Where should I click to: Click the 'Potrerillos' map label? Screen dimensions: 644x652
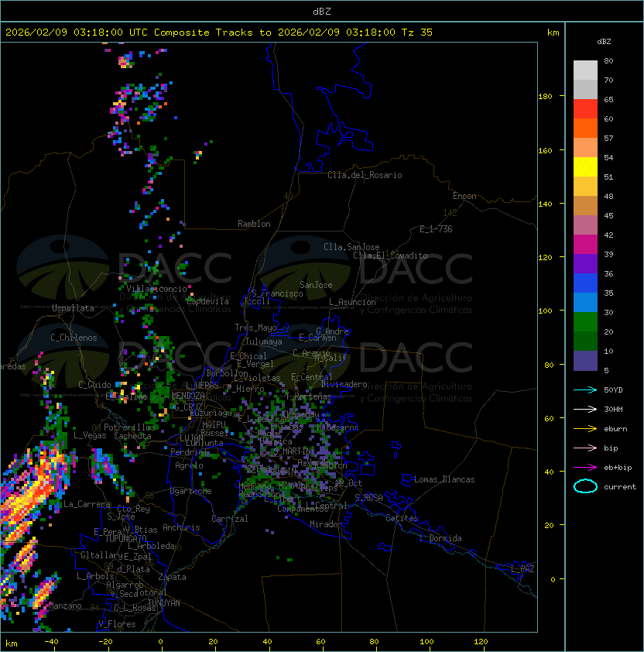pos(129,427)
